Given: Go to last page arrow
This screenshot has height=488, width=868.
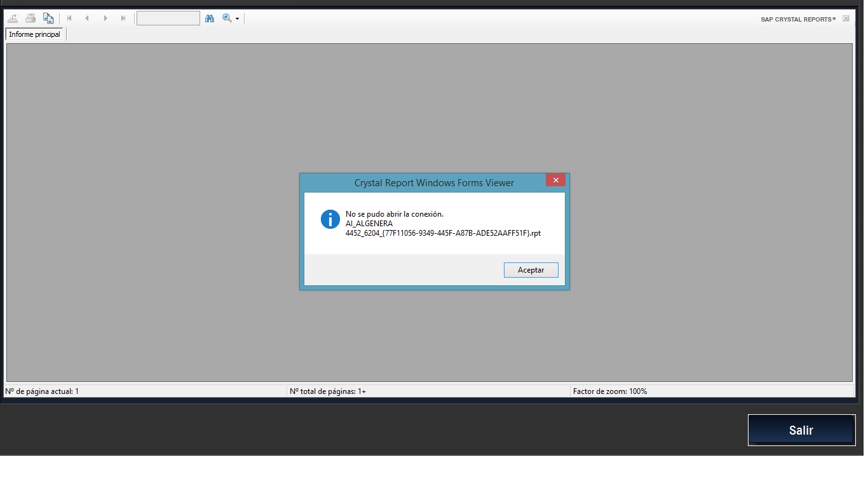Looking at the screenshot, I should (123, 18).
